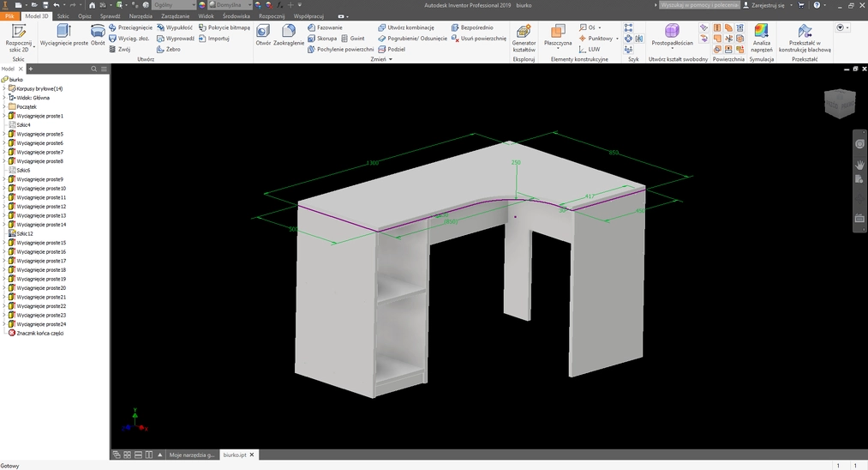Open the Środowiska ribbon tab
The width and height of the screenshot is (868, 470).
click(x=236, y=16)
